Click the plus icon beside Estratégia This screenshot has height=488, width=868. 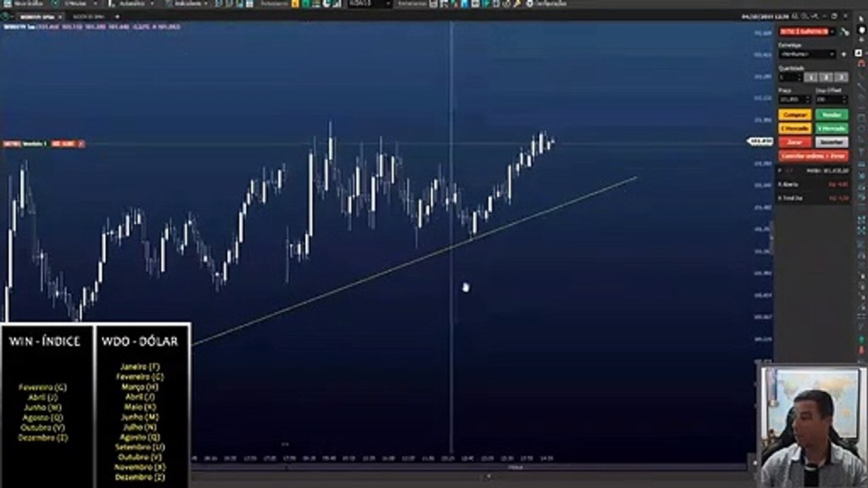coord(844,54)
